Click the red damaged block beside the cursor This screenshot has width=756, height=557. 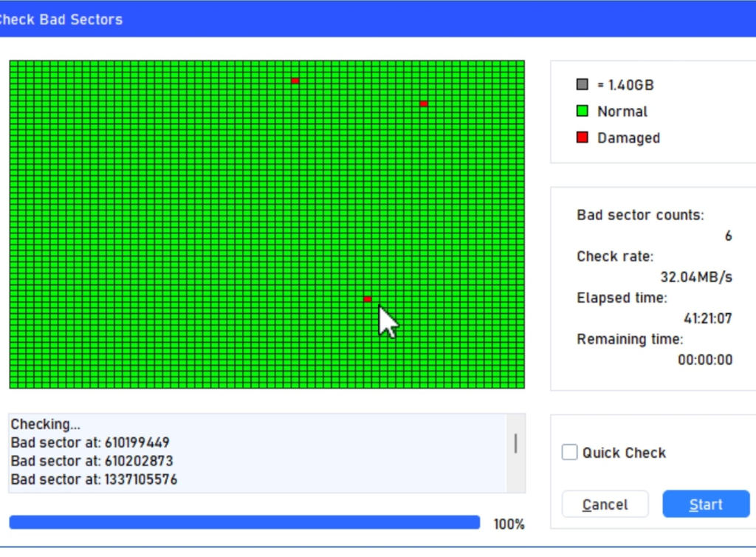367,299
